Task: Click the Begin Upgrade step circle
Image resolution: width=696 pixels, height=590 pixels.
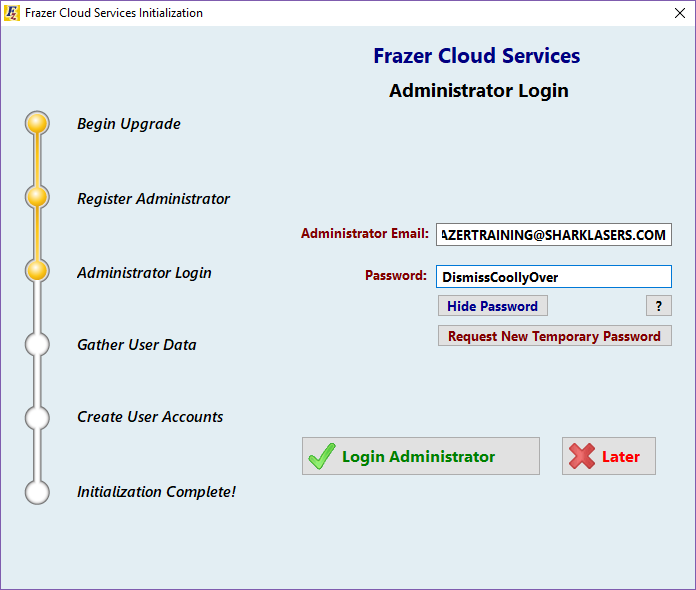Action: pos(37,123)
